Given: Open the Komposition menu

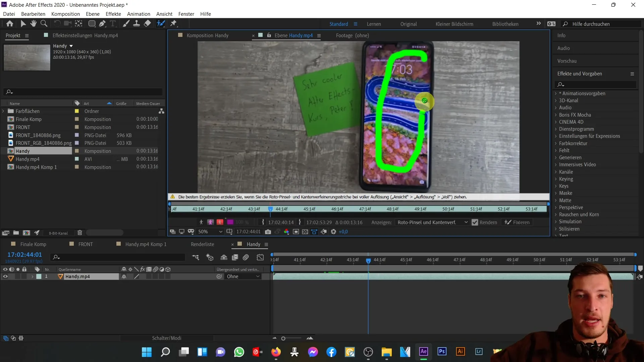Looking at the screenshot, I should point(65,14).
